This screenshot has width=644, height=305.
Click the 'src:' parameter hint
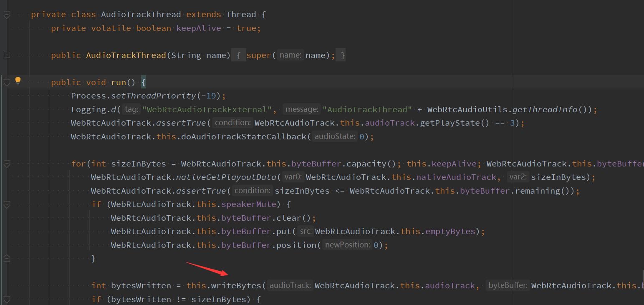[306, 232]
